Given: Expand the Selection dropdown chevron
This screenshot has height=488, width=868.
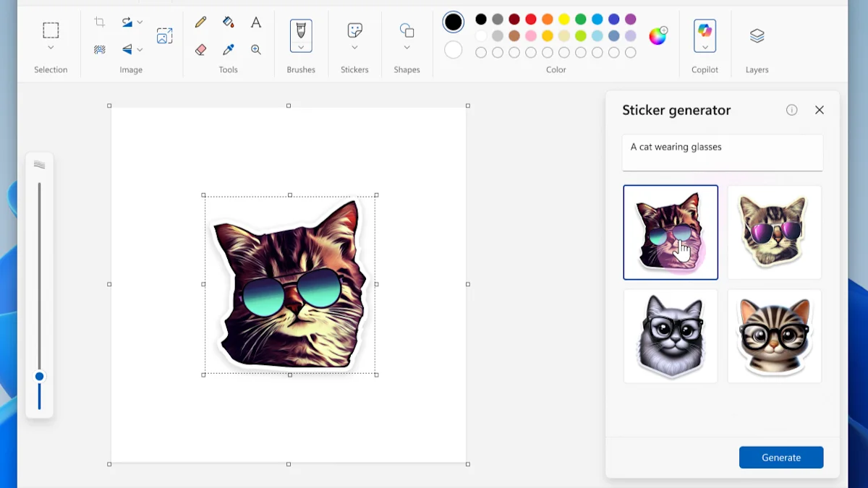Looking at the screenshot, I should (x=51, y=48).
